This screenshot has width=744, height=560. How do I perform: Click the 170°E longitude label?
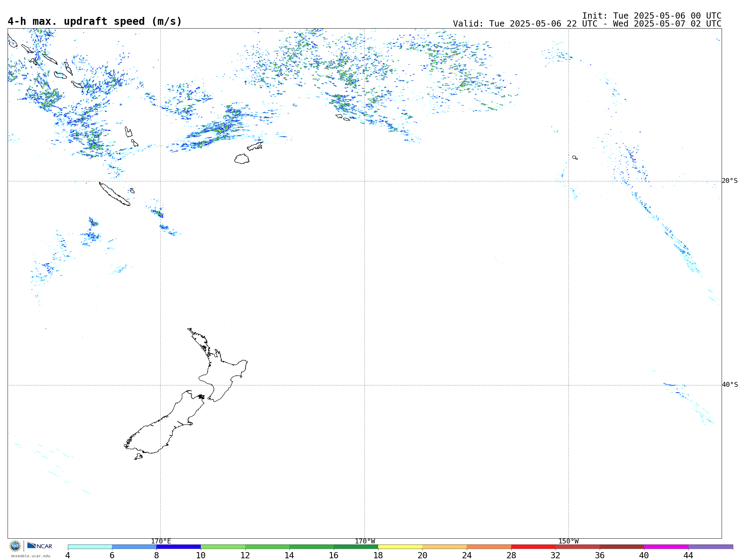tap(161, 541)
